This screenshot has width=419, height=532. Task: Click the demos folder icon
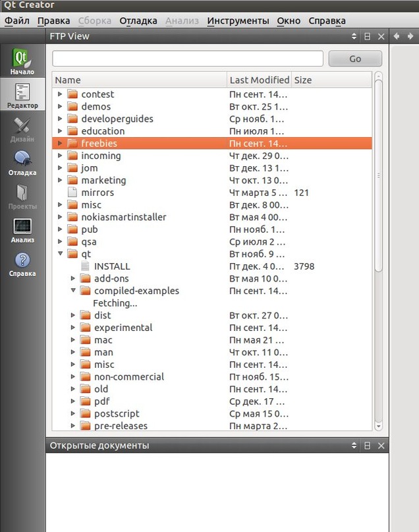(72, 107)
